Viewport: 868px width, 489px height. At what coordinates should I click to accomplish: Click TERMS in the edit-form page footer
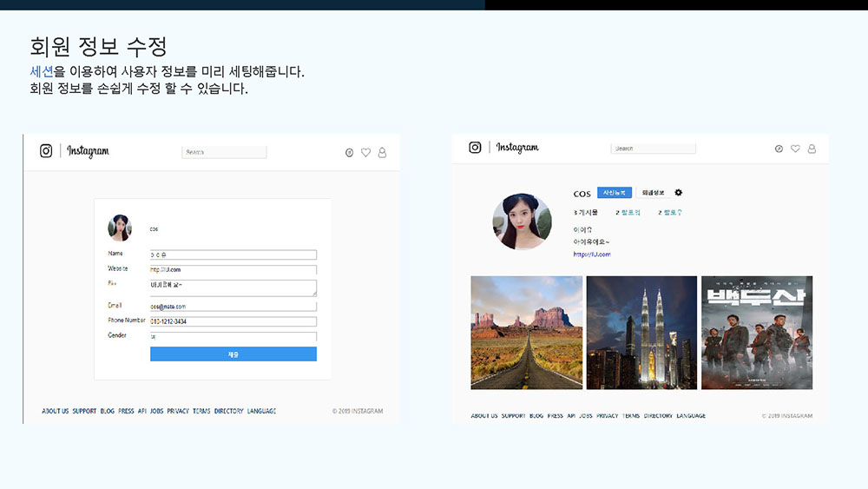coord(201,411)
